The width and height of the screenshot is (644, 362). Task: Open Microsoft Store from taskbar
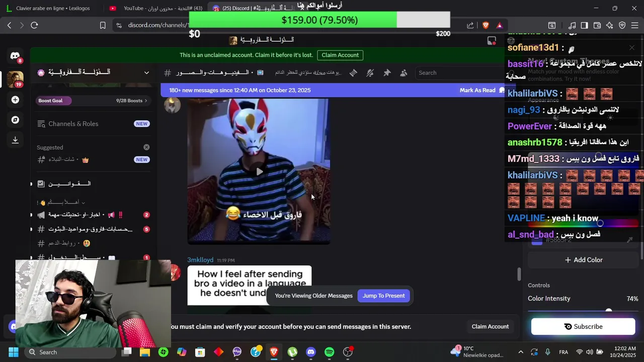pyautogui.click(x=200, y=352)
